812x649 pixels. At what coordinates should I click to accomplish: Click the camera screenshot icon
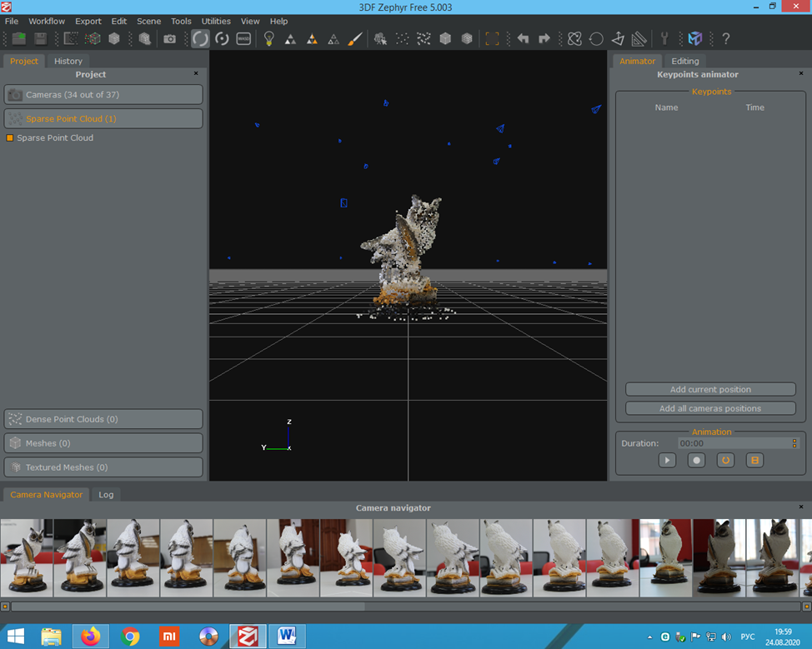(x=169, y=39)
